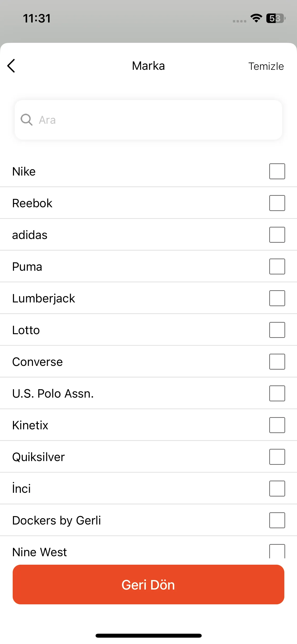Tap the Nine West row
The image size is (297, 644).
click(x=148, y=548)
